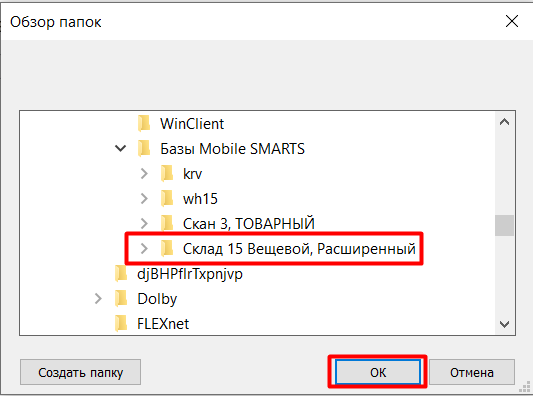Image resolution: width=533 pixels, height=396 pixels.
Task: Expand the wh15 folder
Action: pos(144,199)
